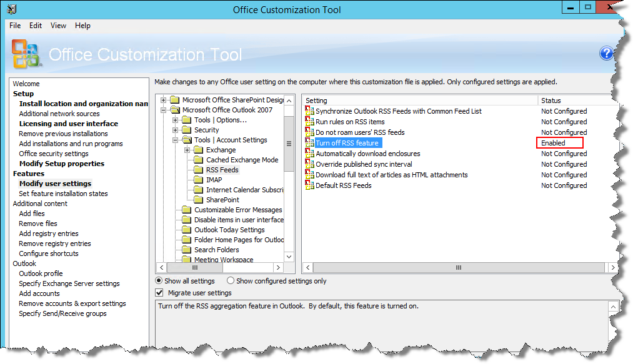Click the settings list horizontal scrollbar thumb
The height and width of the screenshot is (364, 633).
[459, 268]
